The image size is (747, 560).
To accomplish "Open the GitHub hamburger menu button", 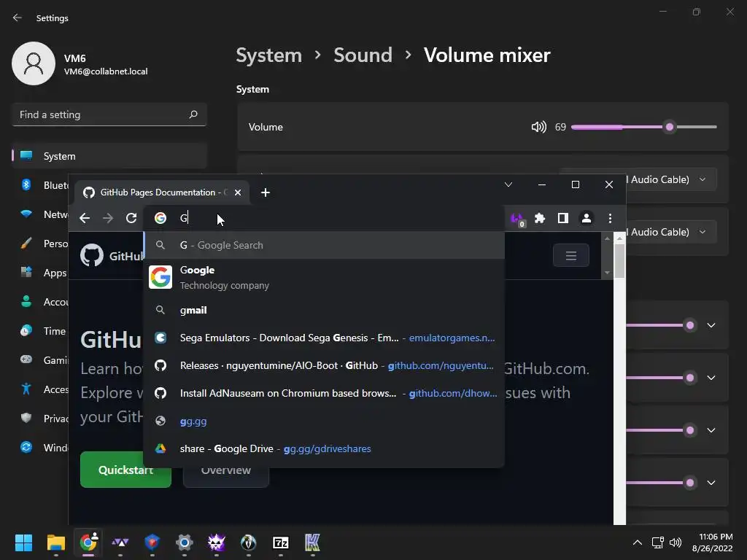I will (570, 256).
